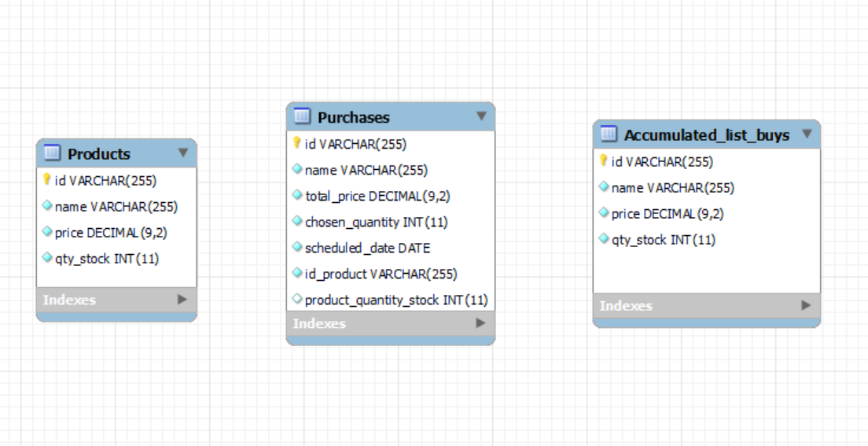Viewport: 868px width, 446px height.
Task: Select 'name VARCHAR(255)' in Accumulated_list_buys
Action: pyautogui.click(x=673, y=188)
